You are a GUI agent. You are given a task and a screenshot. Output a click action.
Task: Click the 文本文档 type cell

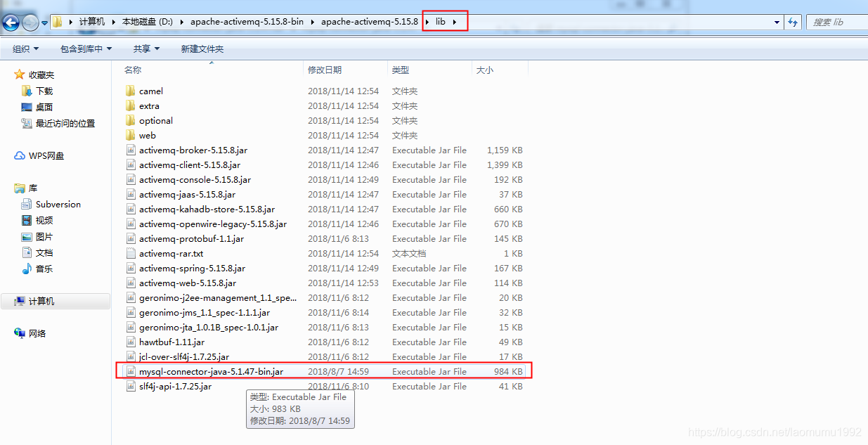click(x=409, y=253)
